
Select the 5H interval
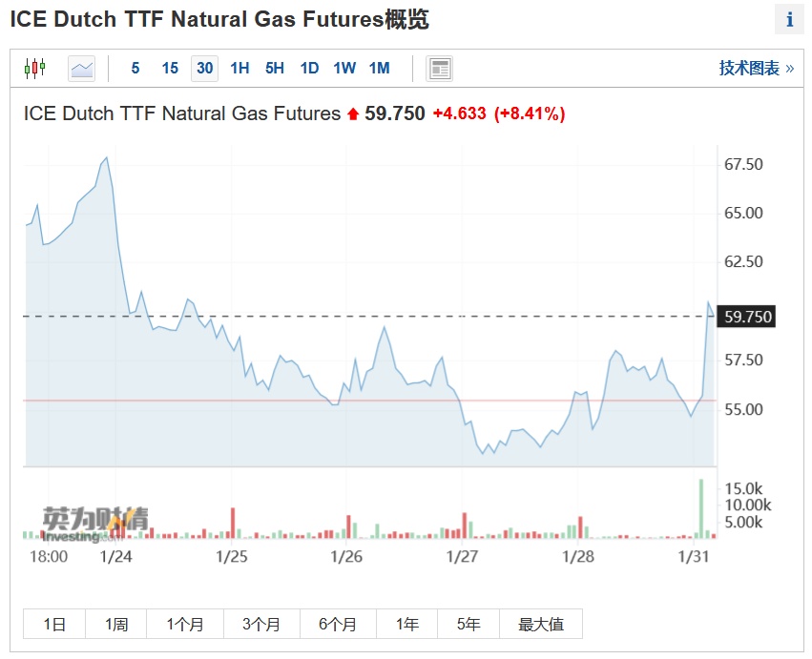[275, 68]
